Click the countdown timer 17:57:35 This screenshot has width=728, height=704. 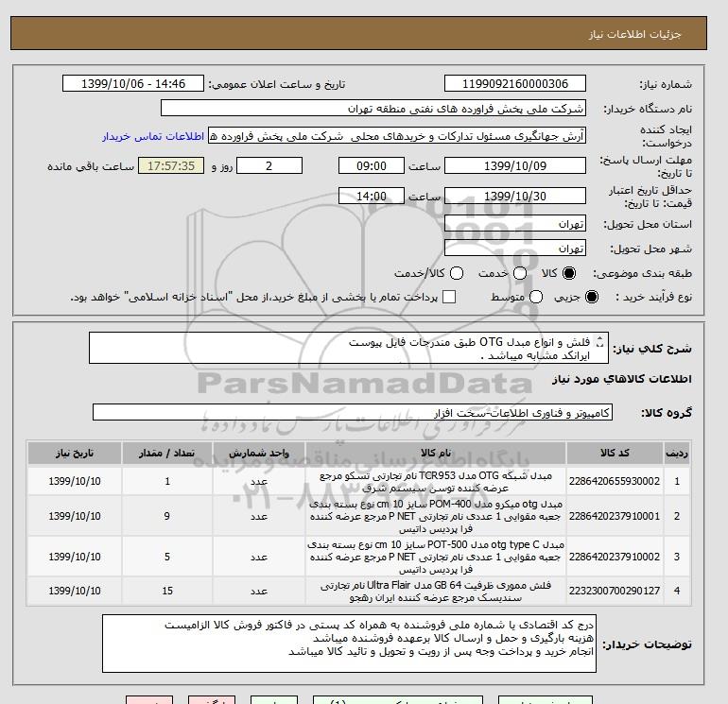point(171,165)
